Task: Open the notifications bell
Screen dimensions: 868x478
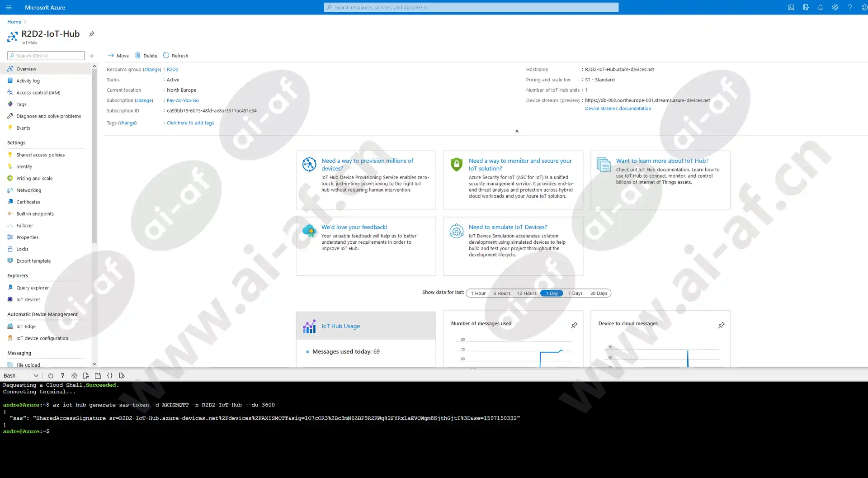Action: (x=820, y=7)
